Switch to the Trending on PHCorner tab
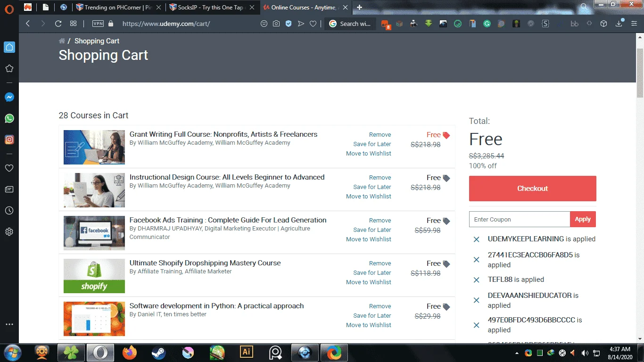The width and height of the screenshot is (644, 362). [119, 8]
